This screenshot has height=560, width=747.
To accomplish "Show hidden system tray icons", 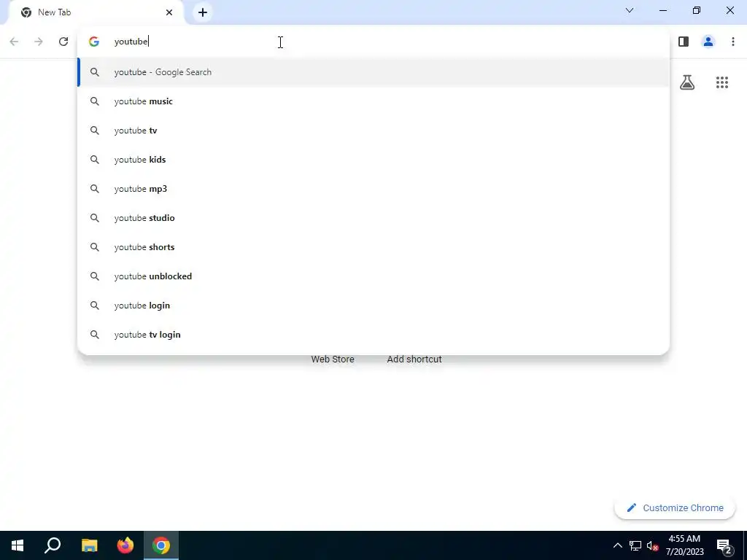I will (x=617, y=545).
